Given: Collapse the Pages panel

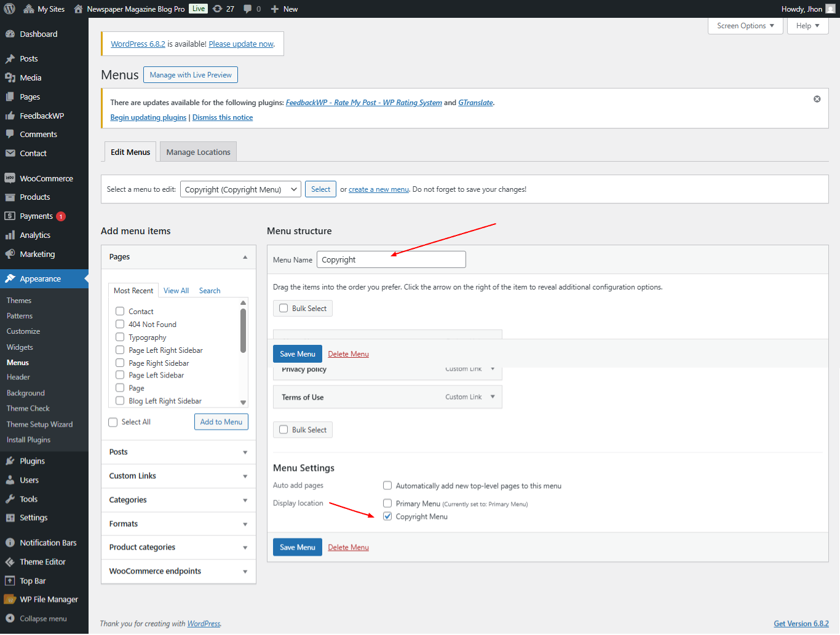Looking at the screenshot, I should [245, 257].
